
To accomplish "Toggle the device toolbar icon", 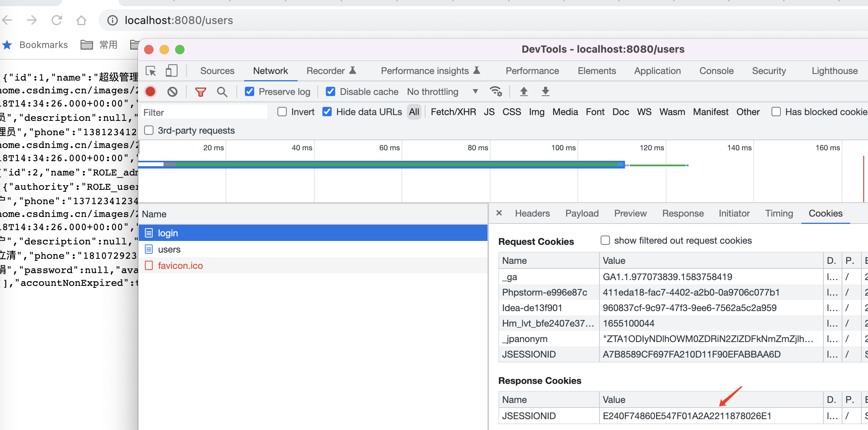I will click(171, 71).
